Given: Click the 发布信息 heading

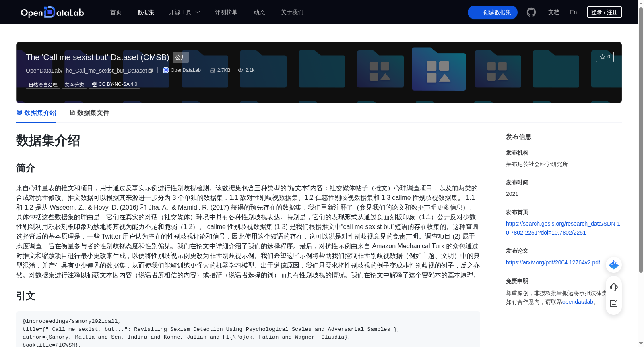Looking at the screenshot, I should pos(518,137).
